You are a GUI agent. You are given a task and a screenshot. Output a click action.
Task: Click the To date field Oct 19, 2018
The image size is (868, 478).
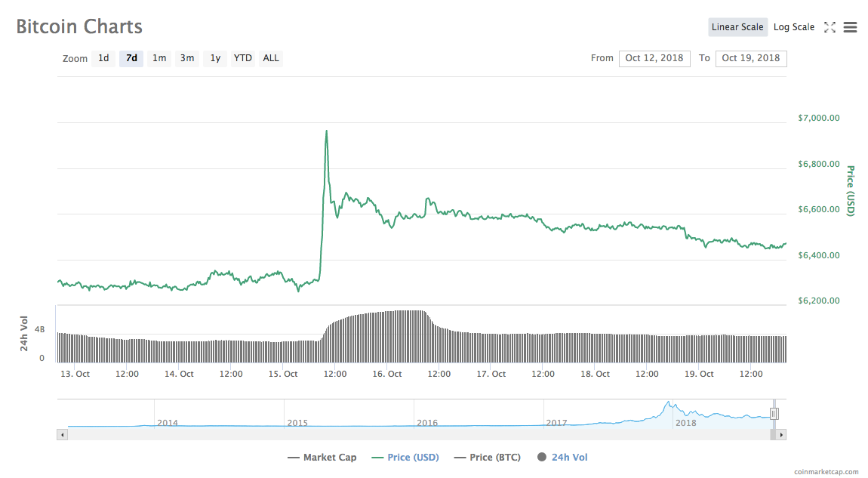coord(751,58)
